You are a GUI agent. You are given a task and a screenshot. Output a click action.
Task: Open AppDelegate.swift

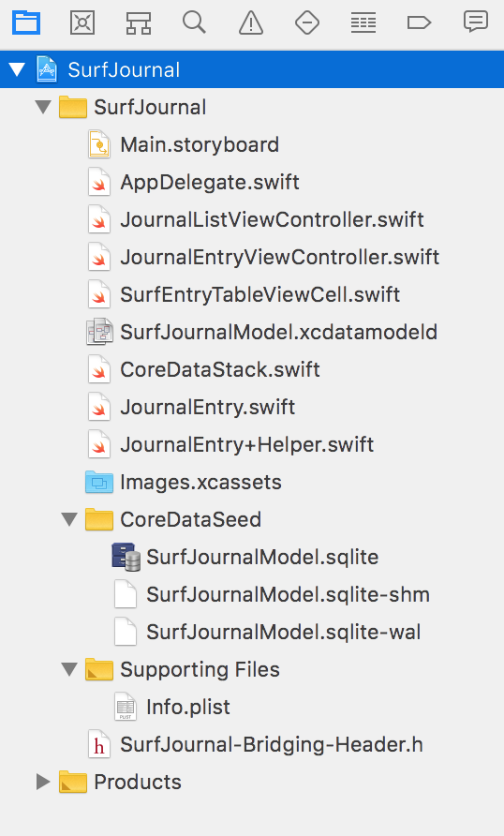coord(210,183)
